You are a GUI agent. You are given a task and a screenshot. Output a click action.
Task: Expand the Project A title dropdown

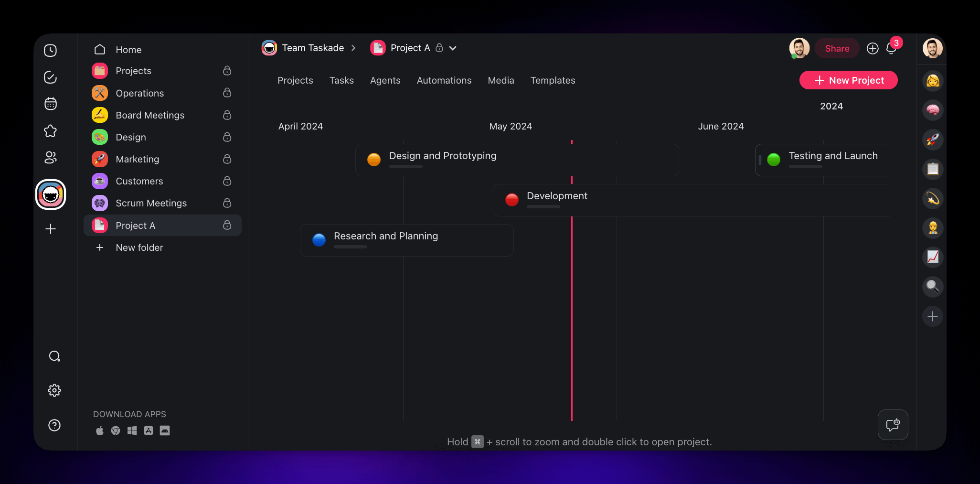452,48
